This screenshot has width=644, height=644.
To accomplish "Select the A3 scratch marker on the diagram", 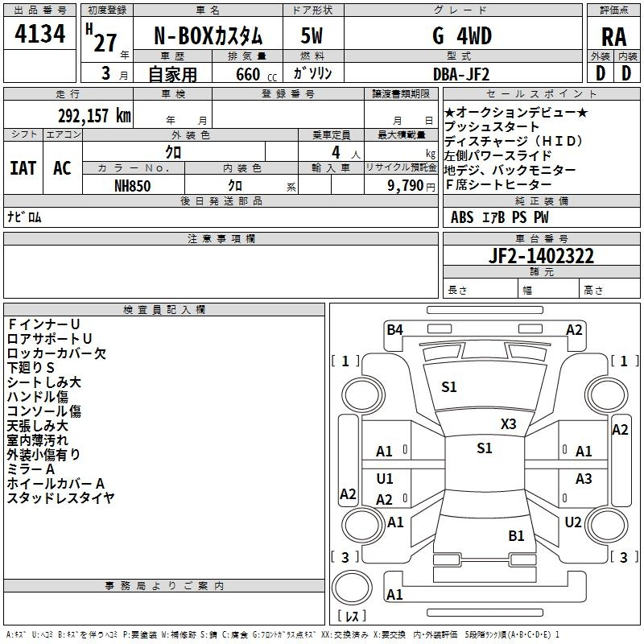I will click(x=584, y=479).
